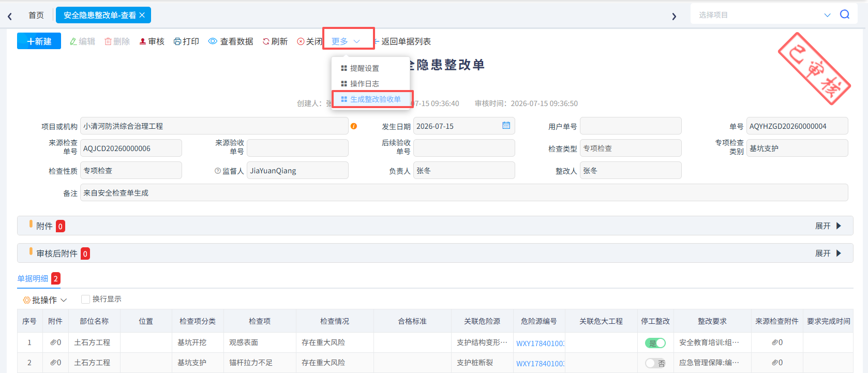The height and width of the screenshot is (373, 868).
Task: Close the 安全隐患整改单-查看 tab
Action: (x=142, y=16)
